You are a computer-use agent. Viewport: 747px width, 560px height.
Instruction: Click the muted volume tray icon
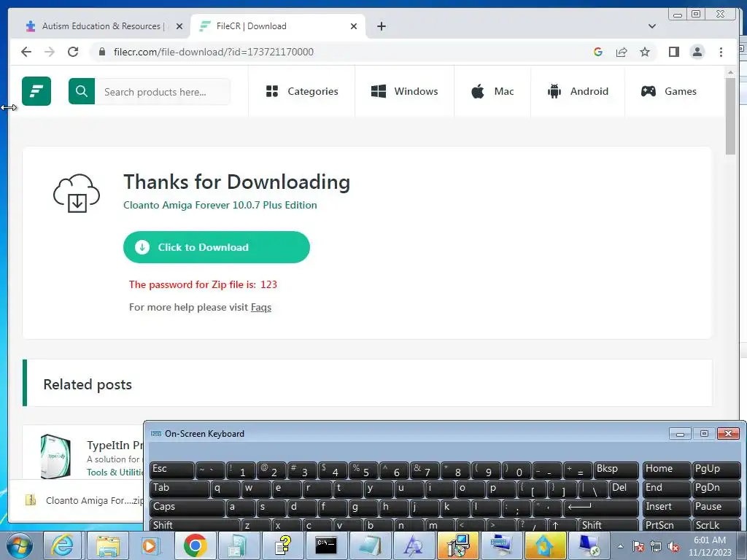(x=673, y=546)
